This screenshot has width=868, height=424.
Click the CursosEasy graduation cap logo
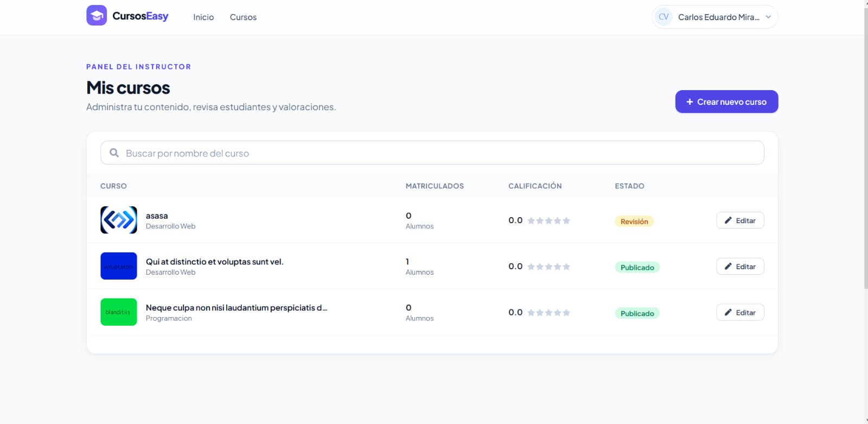click(x=97, y=16)
